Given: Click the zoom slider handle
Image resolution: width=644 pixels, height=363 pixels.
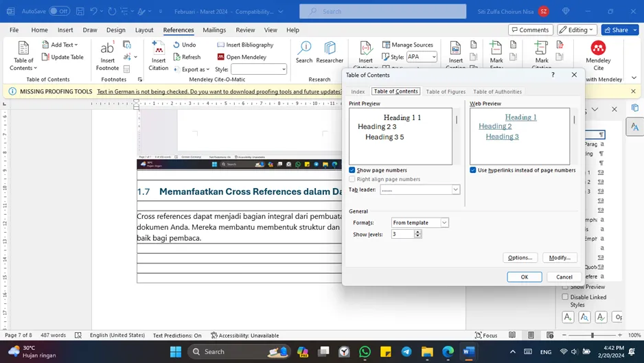Looking at the screenshot, I should 593,336.
